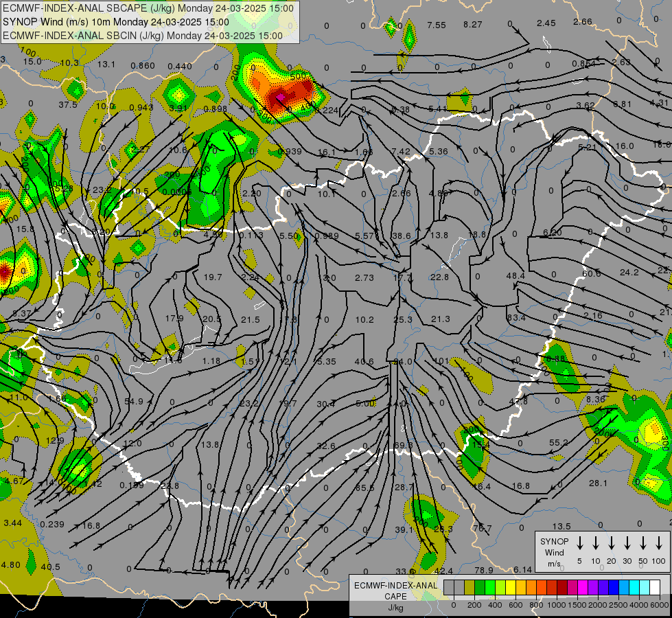Click the map value 0.860
This screenshot has width=672, height=618.
[143, 66]
